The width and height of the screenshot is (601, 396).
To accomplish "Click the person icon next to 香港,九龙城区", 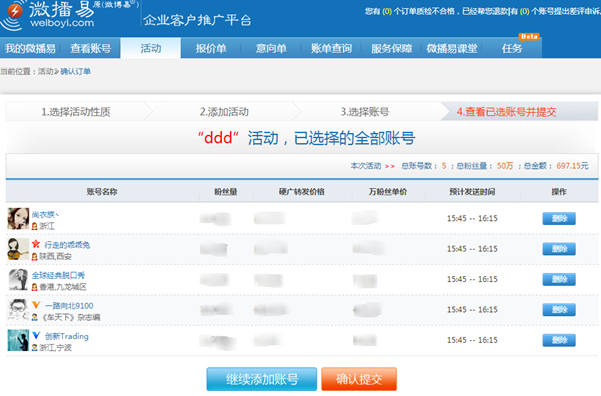I will coord(34,287).
